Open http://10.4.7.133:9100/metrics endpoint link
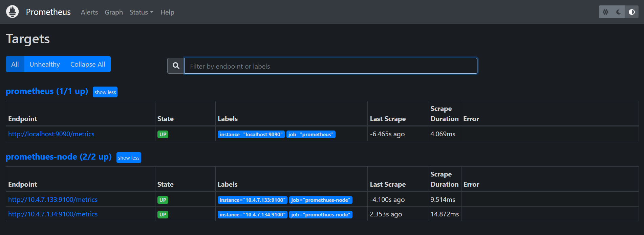This screenshot has height=235, width=644. (x=53, y=199)
